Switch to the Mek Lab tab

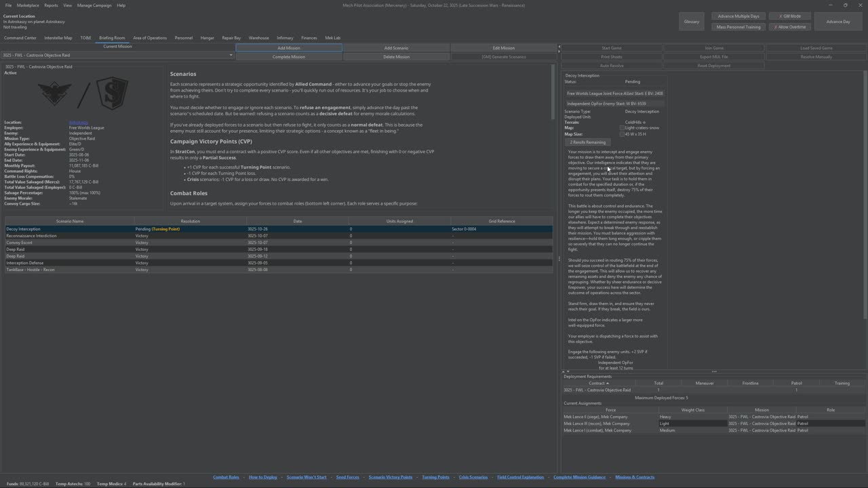[x=333, y=38]
